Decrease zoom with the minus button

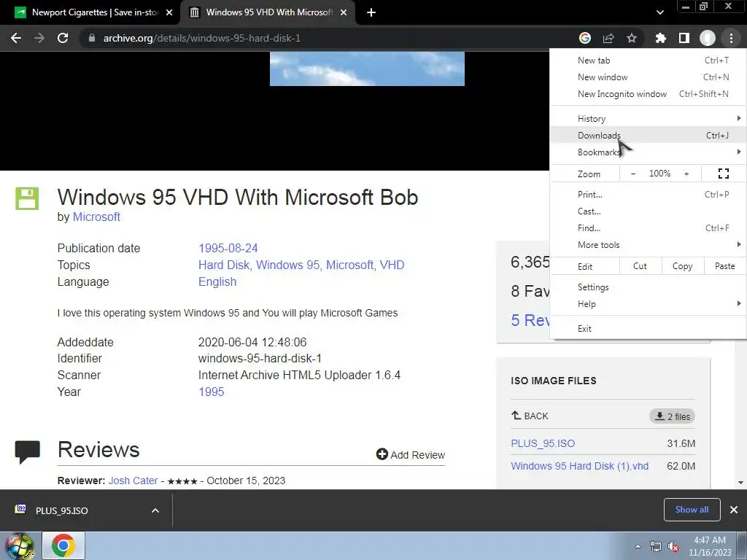(x=632, y=174)
